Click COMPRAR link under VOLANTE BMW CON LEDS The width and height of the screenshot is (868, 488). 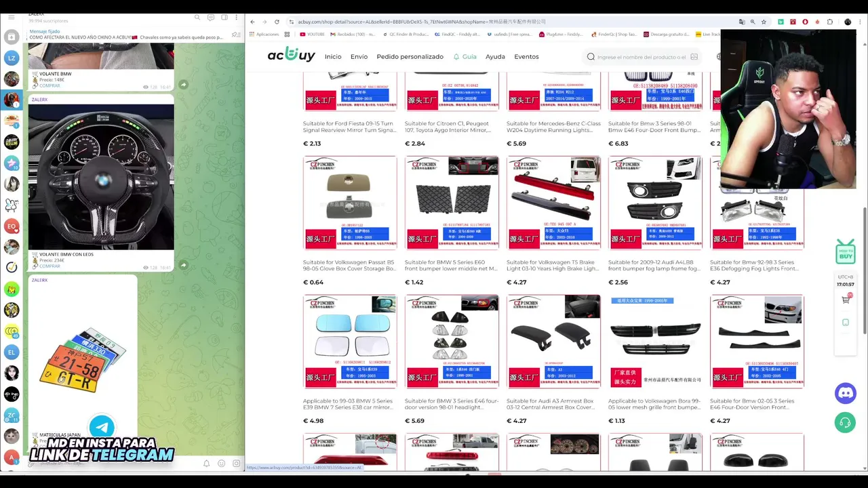[x=49, y=266]
